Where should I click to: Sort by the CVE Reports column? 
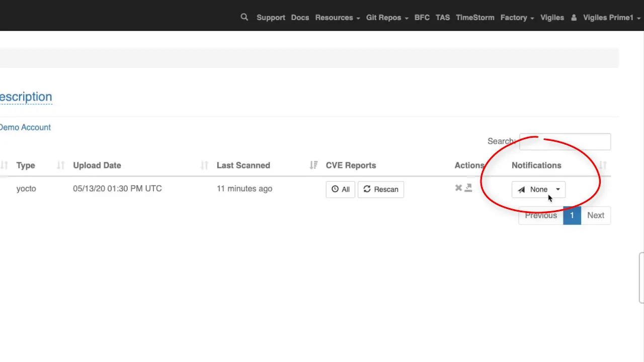click(351, 165)
